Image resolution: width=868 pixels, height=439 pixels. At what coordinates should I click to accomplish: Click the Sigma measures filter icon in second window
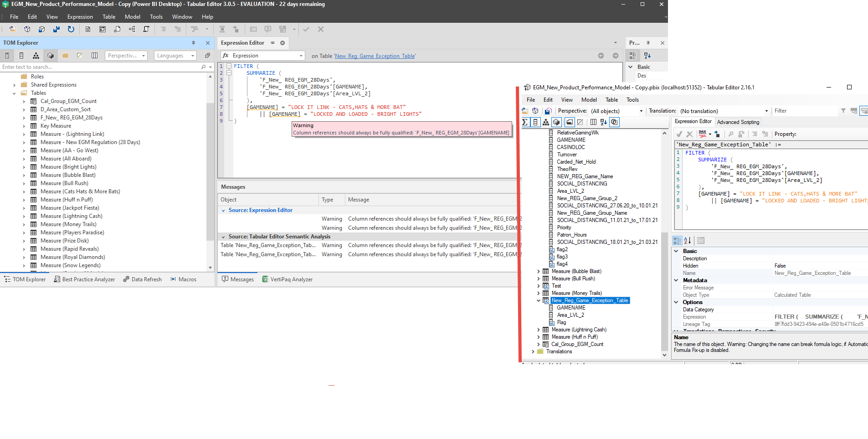click(524, 122)
